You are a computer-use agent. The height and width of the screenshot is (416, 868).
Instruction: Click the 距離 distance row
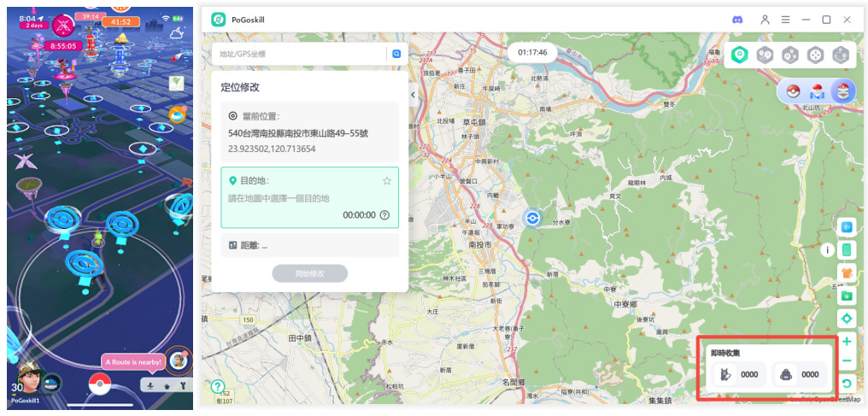309,245
